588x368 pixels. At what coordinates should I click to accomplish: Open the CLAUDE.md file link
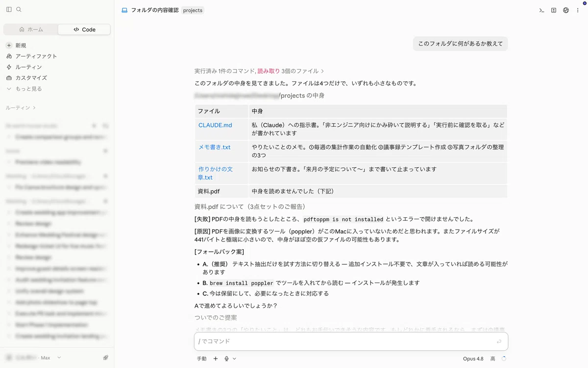(215, 125)
